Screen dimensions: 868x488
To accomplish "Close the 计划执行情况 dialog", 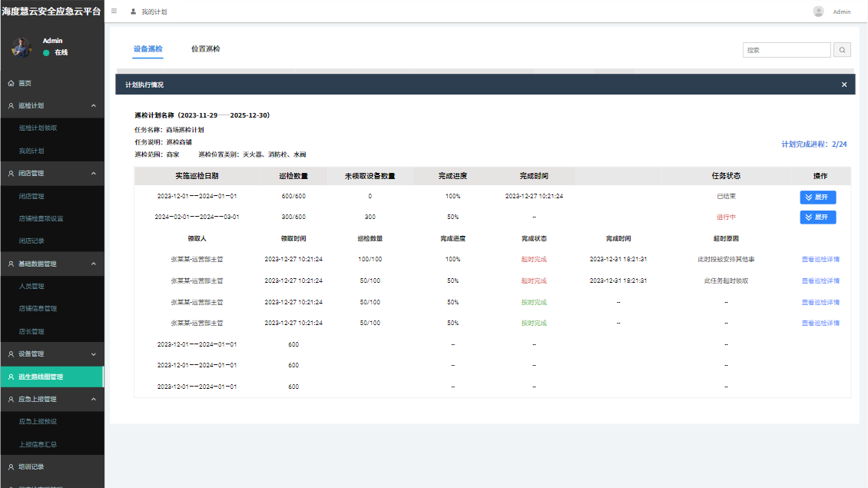I will tap(844, 85).
